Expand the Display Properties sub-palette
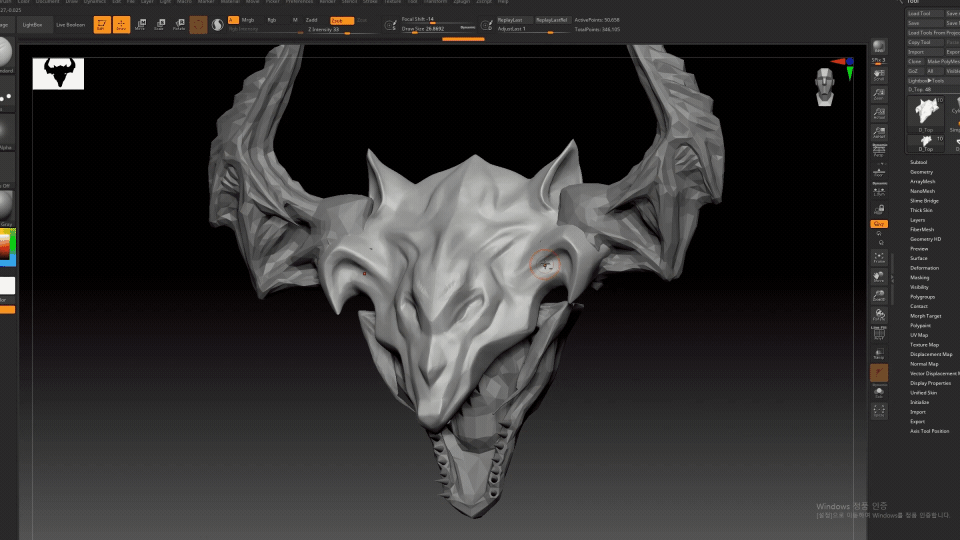The width and height of the screenshot is (960, 540). [930, 383]
